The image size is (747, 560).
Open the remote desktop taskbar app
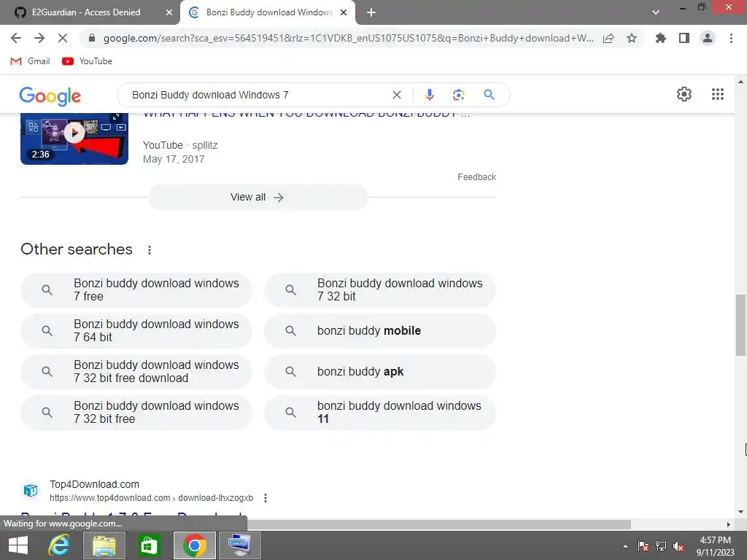point(239,545)
